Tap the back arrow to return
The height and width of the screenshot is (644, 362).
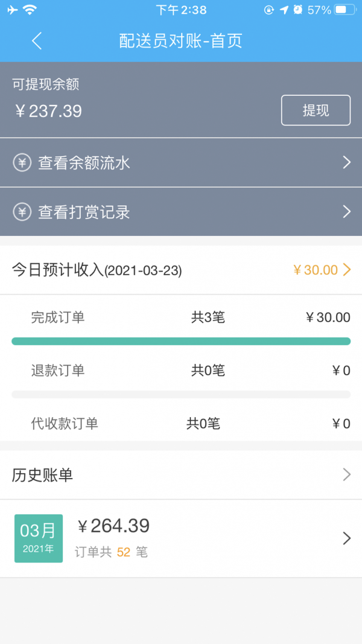point(36,41)
